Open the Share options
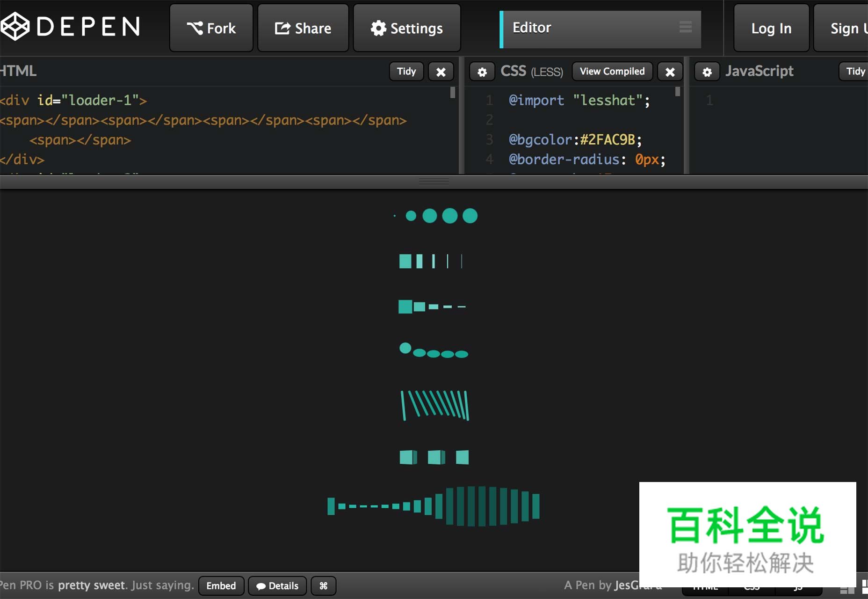 click(x=303, y=28)
